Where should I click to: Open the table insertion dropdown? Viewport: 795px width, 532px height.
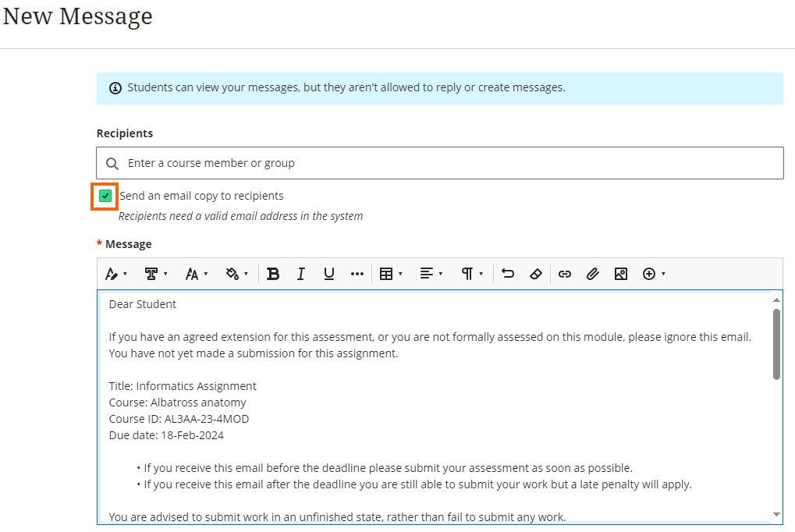click(x=390, y=273)
